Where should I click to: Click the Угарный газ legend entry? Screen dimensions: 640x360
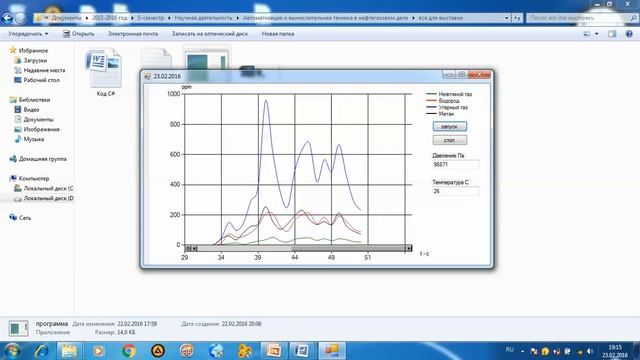(x=447, y=107)
